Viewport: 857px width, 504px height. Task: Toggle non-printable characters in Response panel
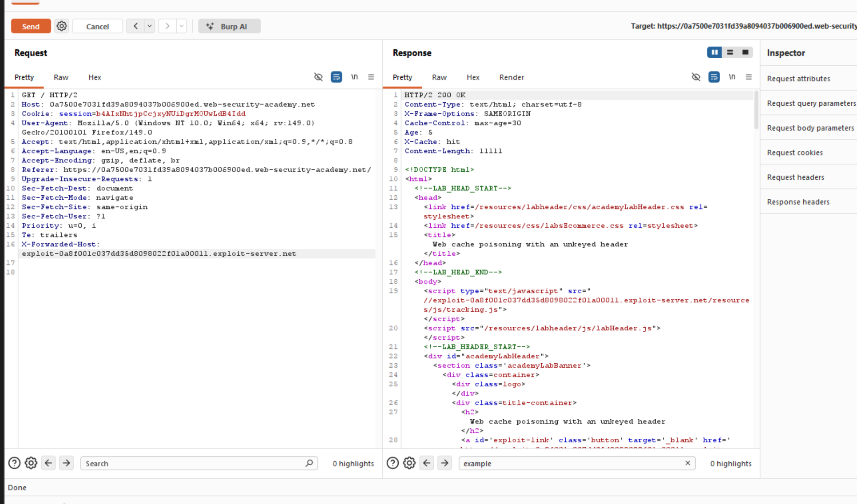point(732,77)
